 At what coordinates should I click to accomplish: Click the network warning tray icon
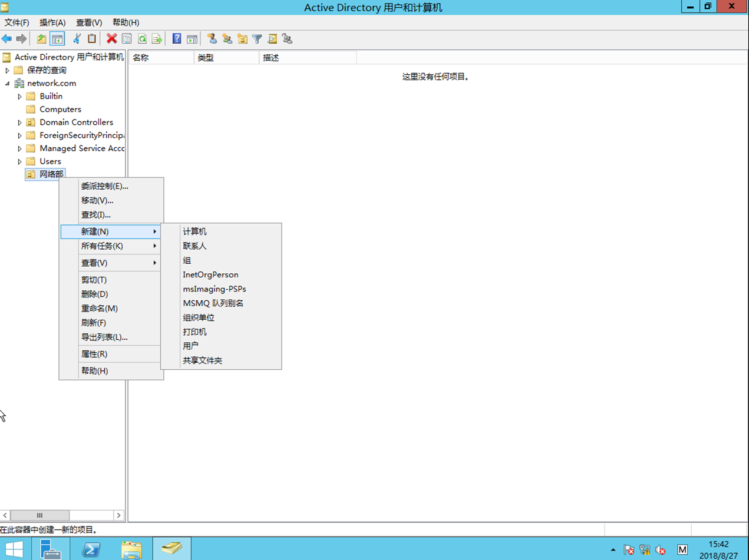645,550
